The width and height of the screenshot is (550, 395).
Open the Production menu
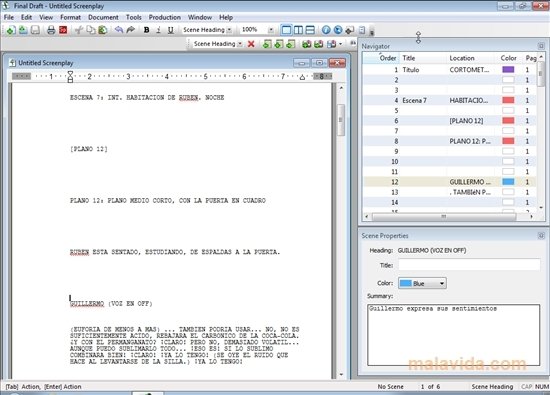[165, 17]
